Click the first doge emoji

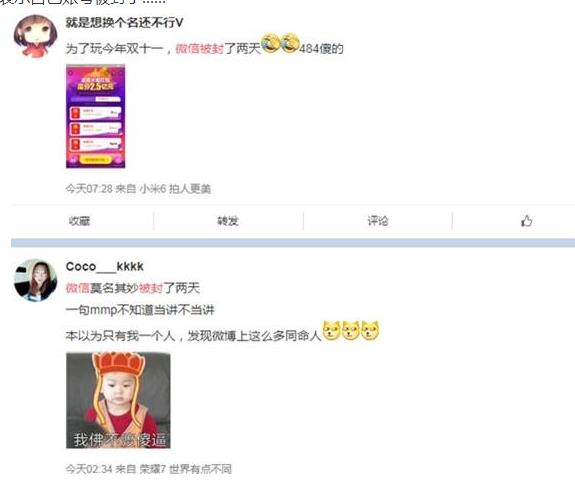coord(332,330)
